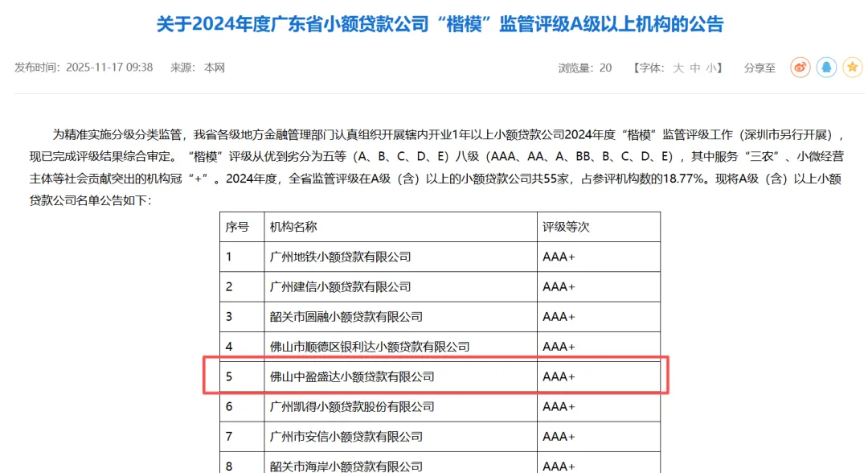Click serial number 2 cell
The image size is (868, 473).
click(242, 287)
